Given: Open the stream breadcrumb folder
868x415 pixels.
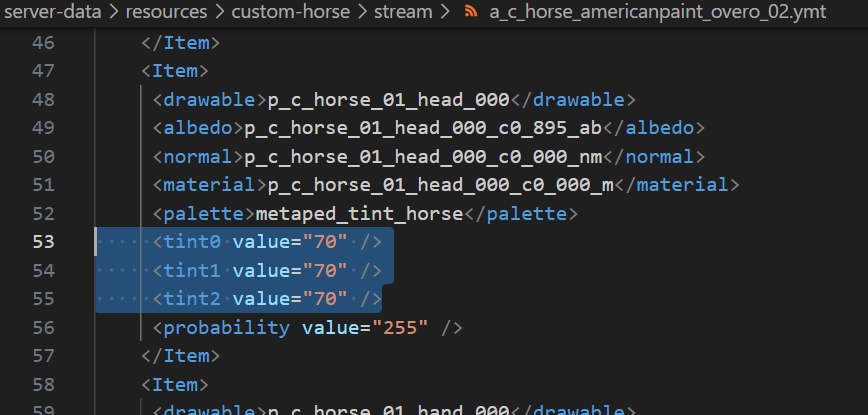Looking at the screenshot, I should pyautogui.click(x=402, y=11).
